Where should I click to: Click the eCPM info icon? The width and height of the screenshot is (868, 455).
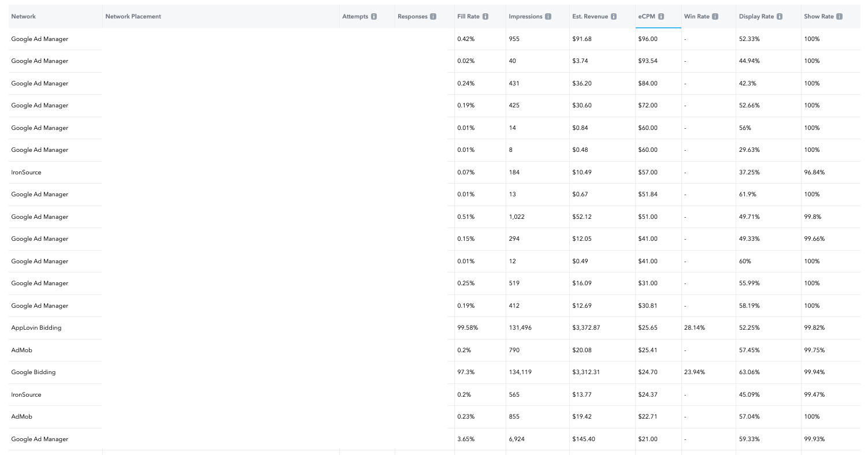pos(661,16)
